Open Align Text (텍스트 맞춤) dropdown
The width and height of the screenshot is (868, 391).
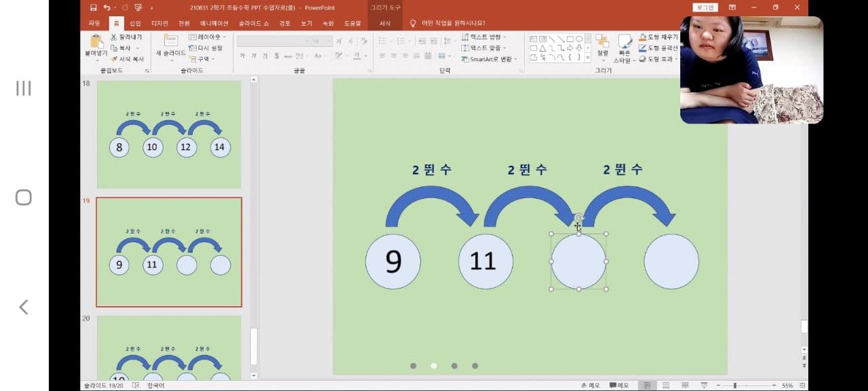click(484, 48)
